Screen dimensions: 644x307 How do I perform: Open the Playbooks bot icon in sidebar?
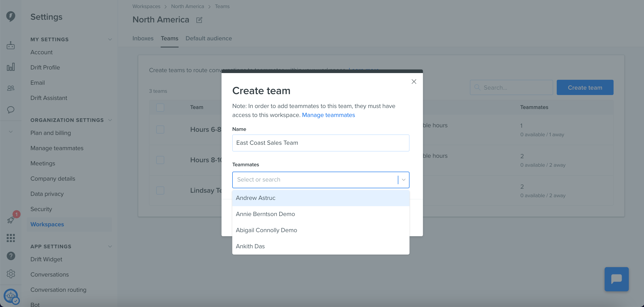pyautogui.click(x=11, y=45)
